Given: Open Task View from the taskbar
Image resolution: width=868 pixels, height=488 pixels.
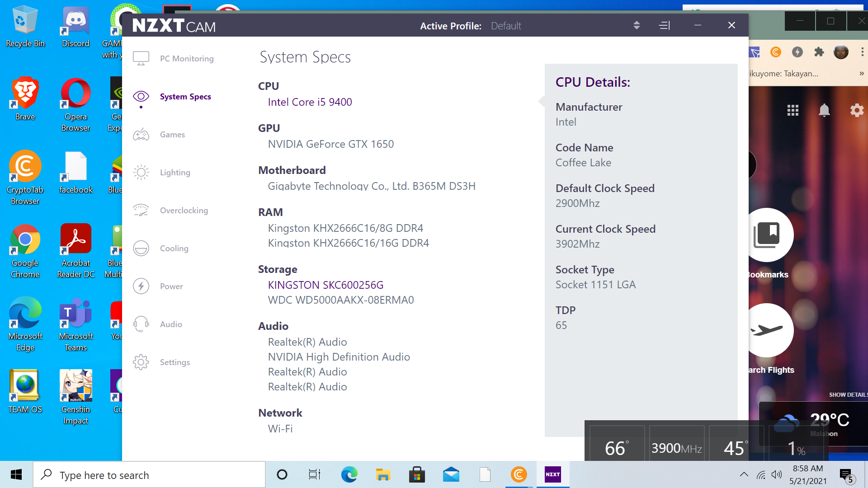Looking at the screenshot, I should point(315,474).
